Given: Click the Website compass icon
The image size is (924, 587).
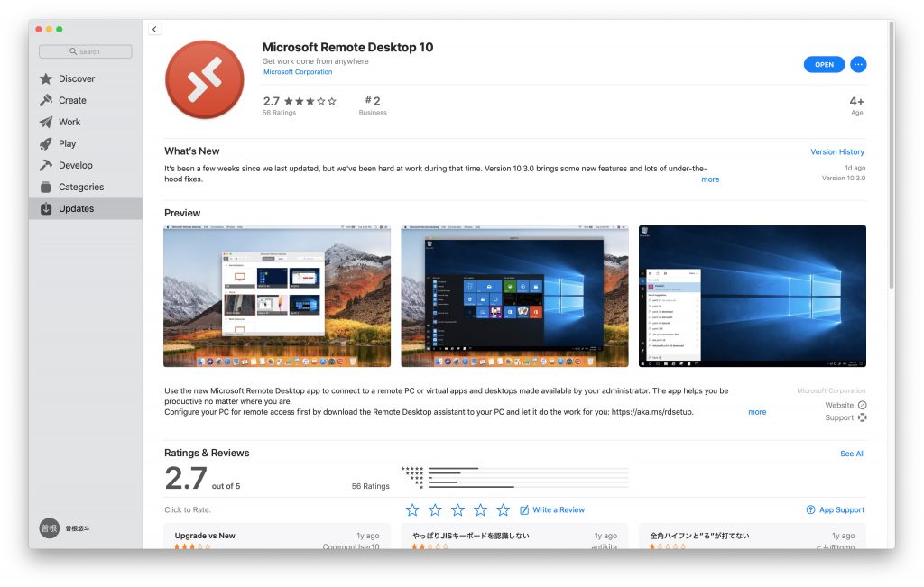Looking at the screenshot, I should point(862,405).
